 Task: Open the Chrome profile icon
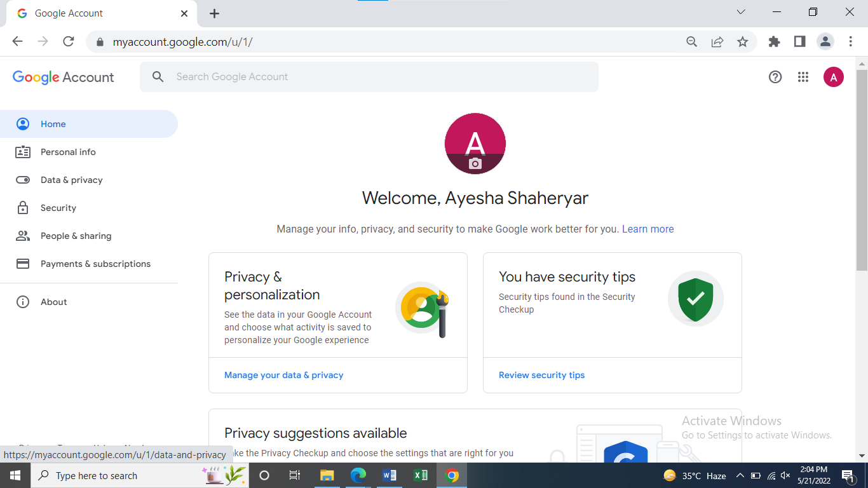point(825,41)
